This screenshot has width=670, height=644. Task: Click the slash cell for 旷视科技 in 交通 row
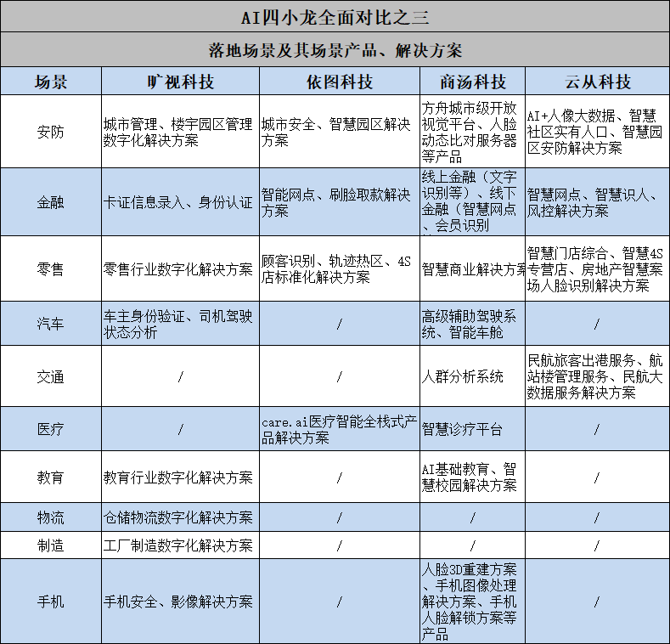180,376
